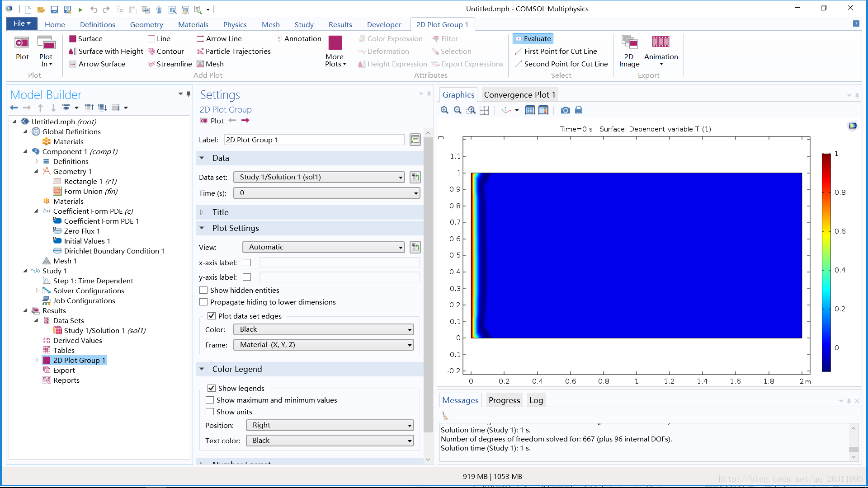The height and width of the screenshot is (488, 868).
Task: Select First Point for Cut Line
Action: coord(556,52)
